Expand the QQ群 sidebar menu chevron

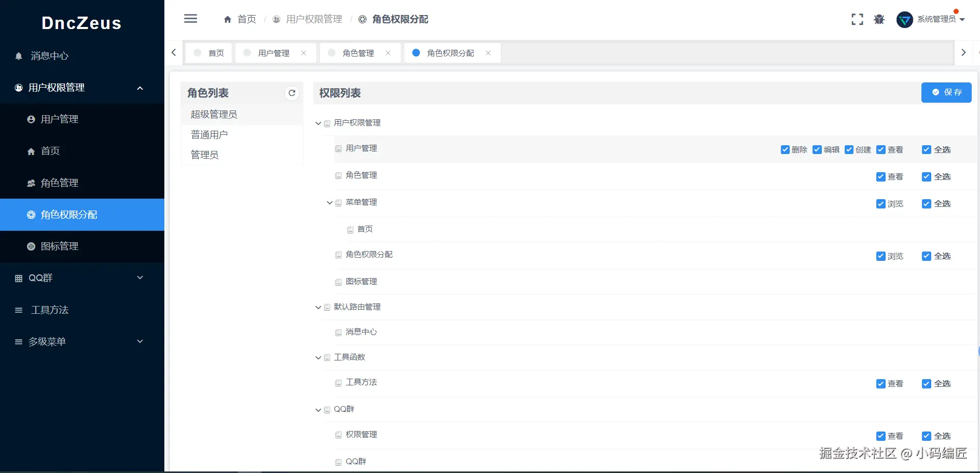click(x=140, y=278)
